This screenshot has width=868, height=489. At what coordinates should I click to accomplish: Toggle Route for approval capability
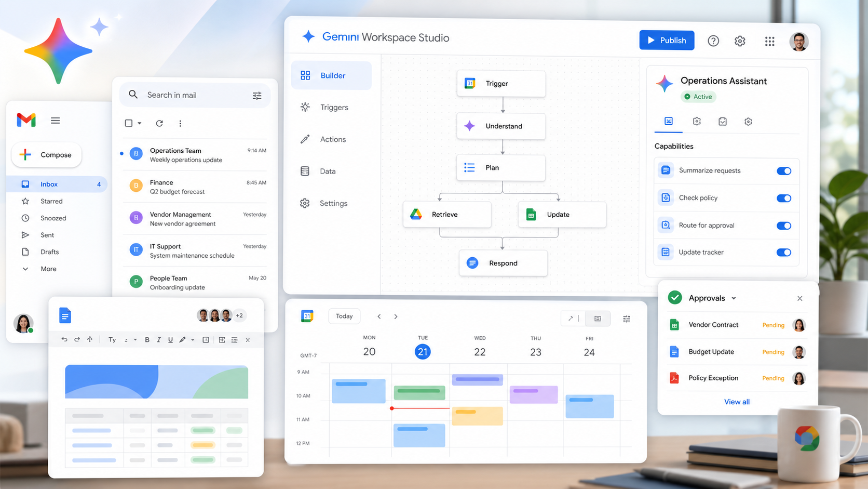784,226
